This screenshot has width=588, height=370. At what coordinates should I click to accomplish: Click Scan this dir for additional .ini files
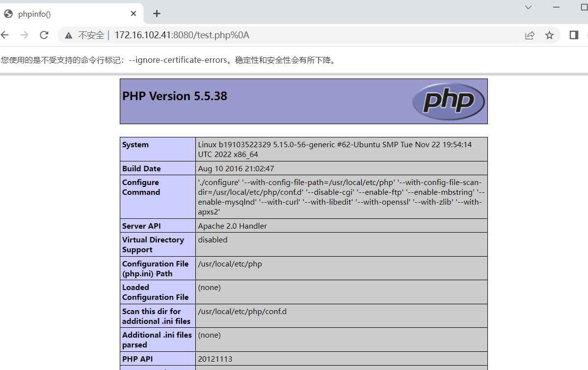pyautogui.click(x=156, y=316)
